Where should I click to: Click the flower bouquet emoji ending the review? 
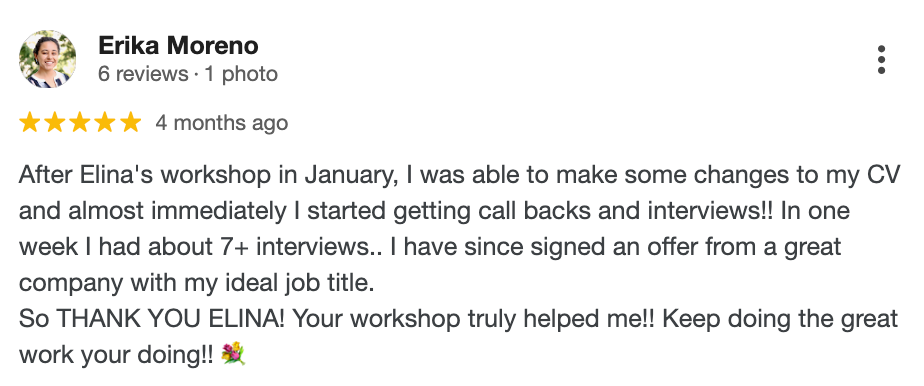(233, 354)
